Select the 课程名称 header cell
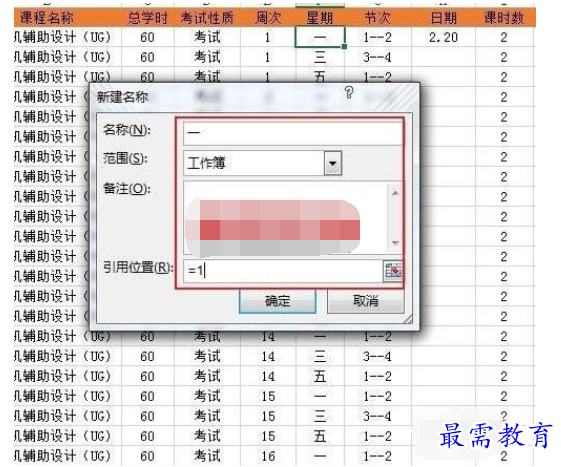561x467 pixels. tap(68, 18)
